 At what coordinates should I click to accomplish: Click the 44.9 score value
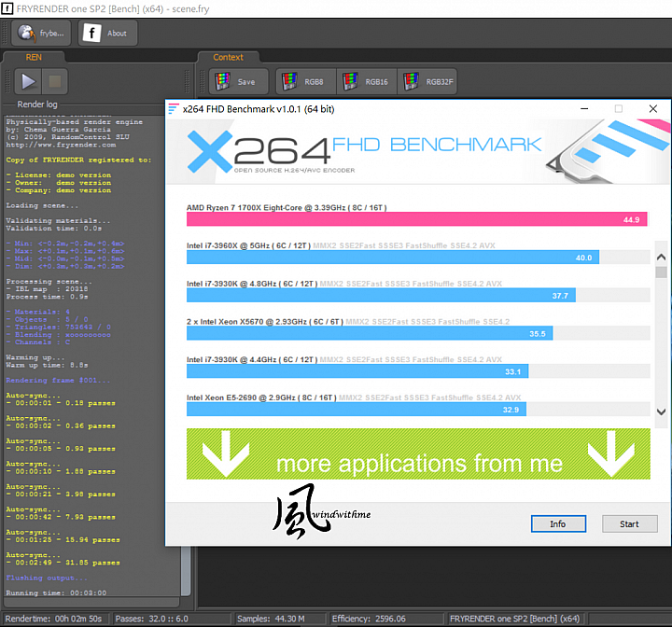pos(631,220)
